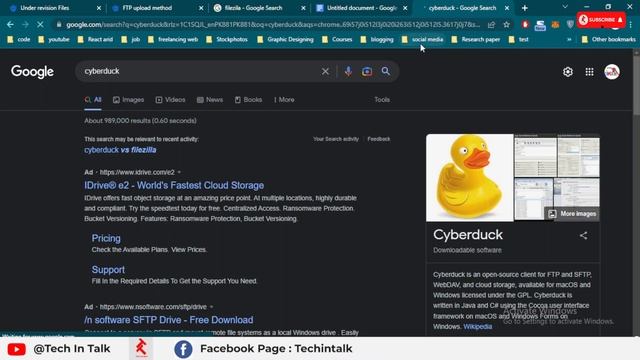Open the yellow duck logo image

(x=469, y=178)
